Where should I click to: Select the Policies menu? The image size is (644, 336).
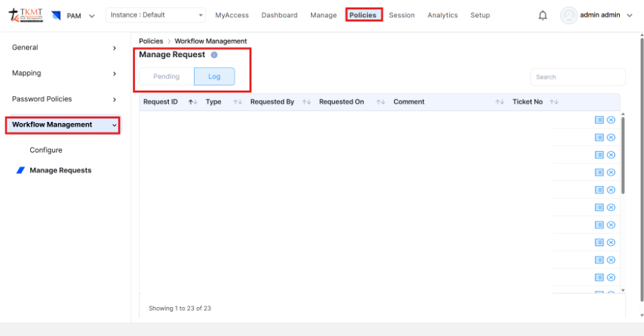(x=363, y=15)
